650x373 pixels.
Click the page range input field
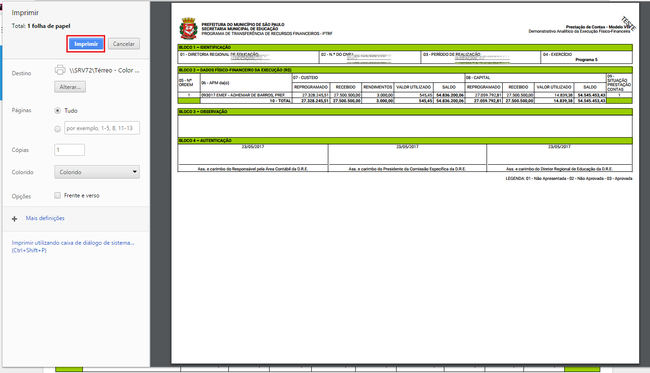click(102, 128)
